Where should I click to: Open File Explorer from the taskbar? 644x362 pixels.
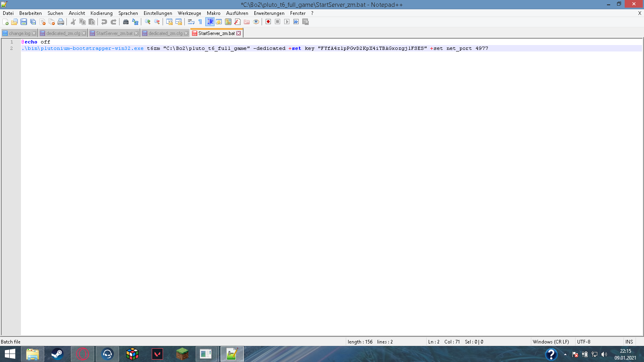coord(33,354)
